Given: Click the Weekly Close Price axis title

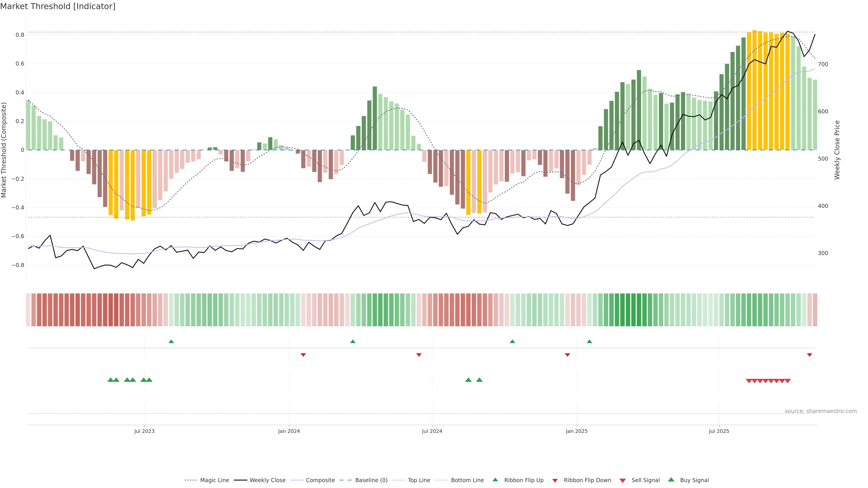Looking at the screenshot, I should coord(837,150).
